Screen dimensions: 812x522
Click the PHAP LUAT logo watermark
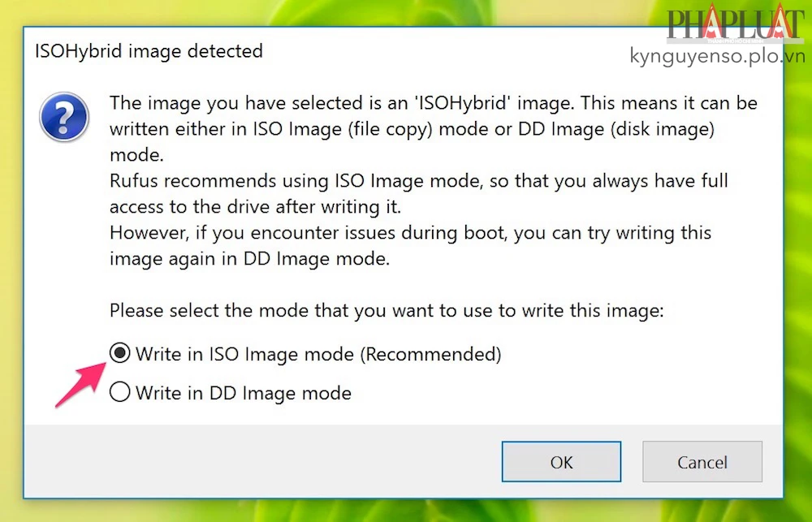coord(736,25)
